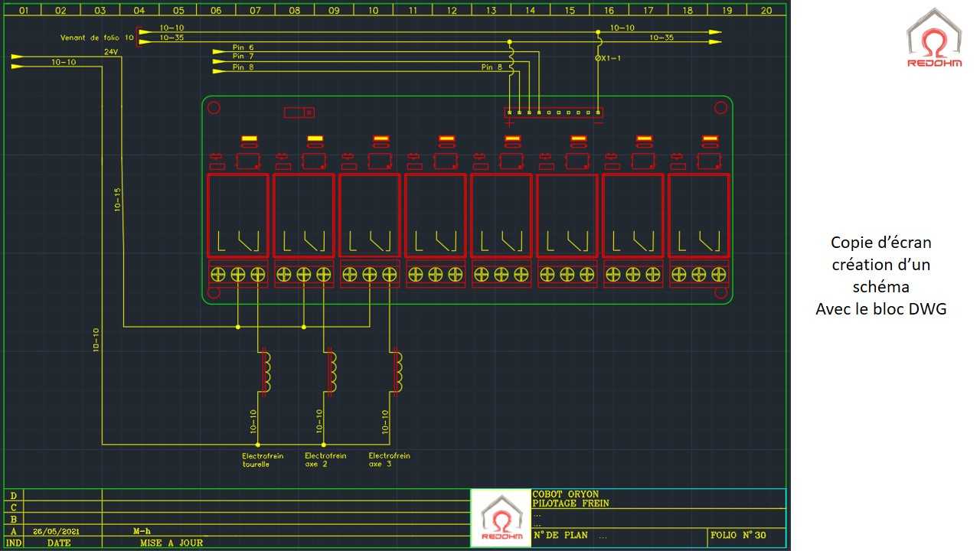980x551 pixels.
Task: Select the coil symbol above Electrofrein axe 2
Action: [332, 371]
